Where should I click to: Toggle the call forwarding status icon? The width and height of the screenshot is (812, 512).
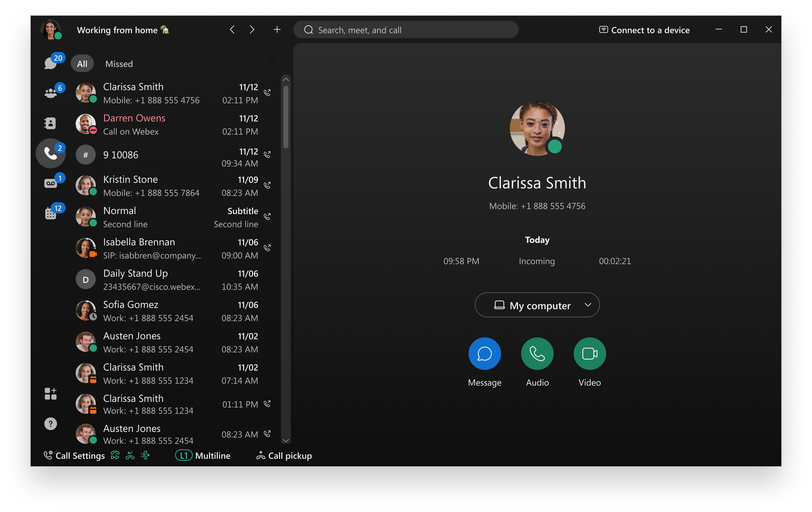click(x=115, y=455)
